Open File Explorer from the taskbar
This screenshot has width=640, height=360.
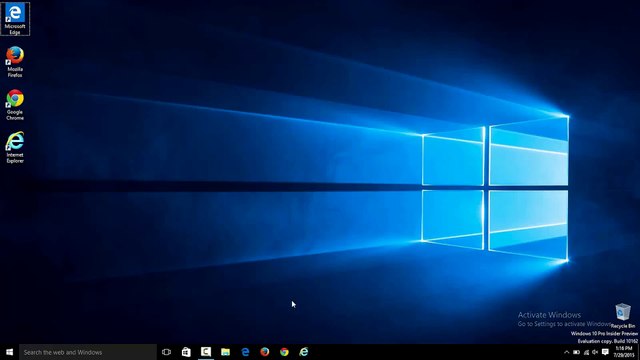click(225, 352)
